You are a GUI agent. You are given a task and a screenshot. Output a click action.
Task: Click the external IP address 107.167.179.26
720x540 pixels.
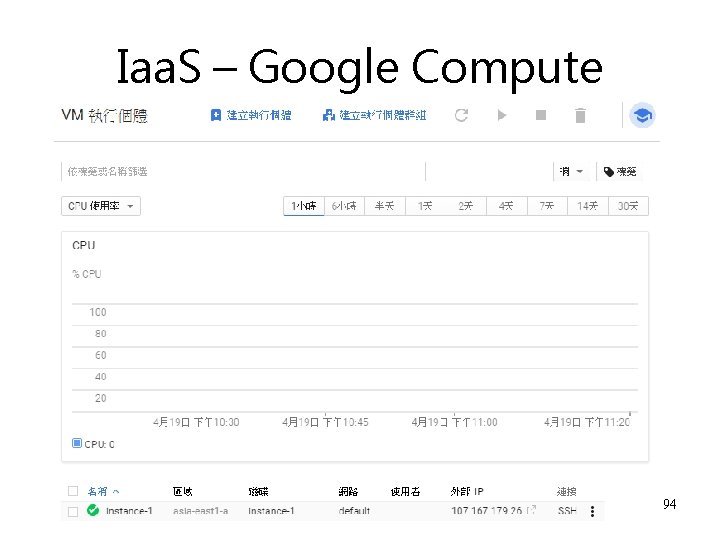pyautogui.click(x=486, y=511)
